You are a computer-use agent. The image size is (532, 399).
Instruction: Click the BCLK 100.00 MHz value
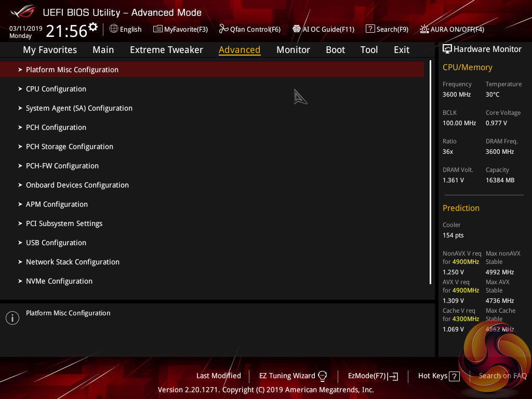pyautogui.click(x=459, y=123)
